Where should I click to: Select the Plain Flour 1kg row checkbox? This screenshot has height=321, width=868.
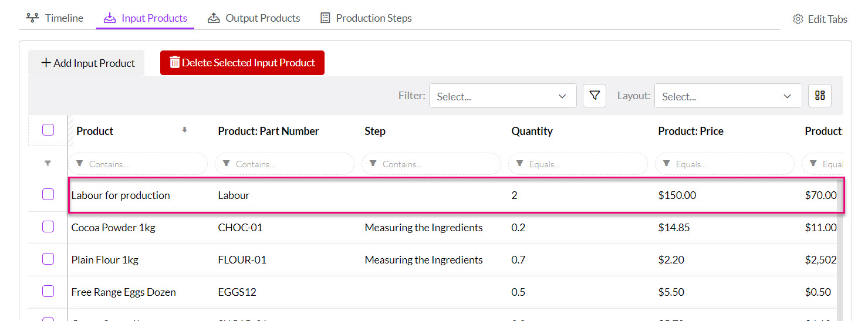pos(48,259)
